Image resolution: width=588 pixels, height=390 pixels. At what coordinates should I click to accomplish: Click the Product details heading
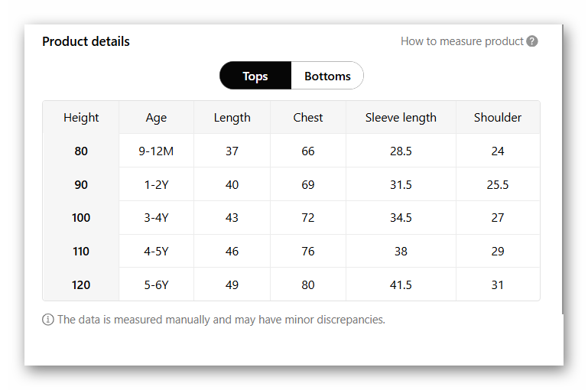click(x=86, y=41)
